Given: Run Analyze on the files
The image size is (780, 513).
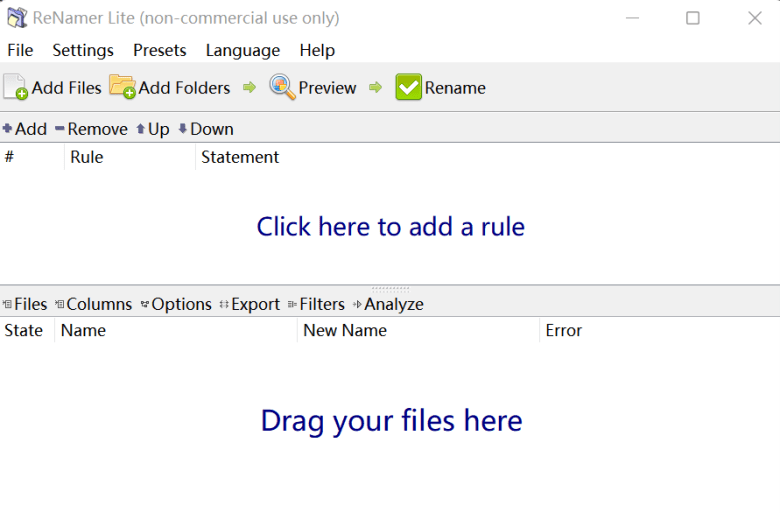Looking at the screenshot, I should pos(389,304).
